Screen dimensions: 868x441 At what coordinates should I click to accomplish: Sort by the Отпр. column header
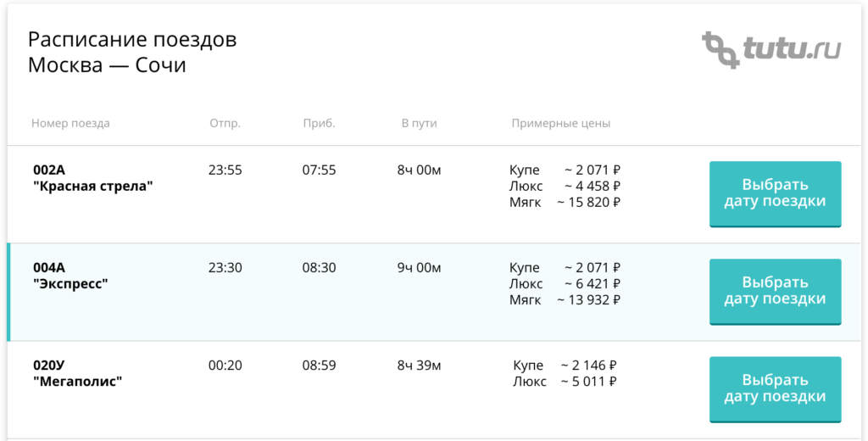click(x=225, y=123)
